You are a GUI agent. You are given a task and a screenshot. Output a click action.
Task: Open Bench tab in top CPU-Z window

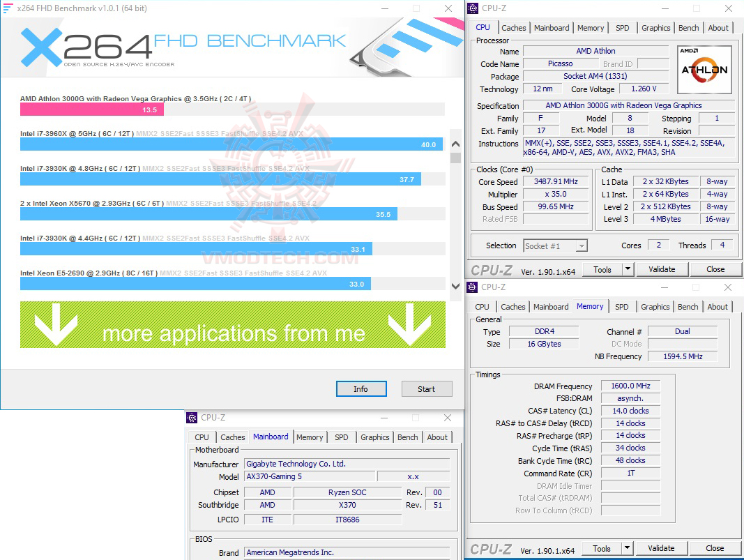688,28
